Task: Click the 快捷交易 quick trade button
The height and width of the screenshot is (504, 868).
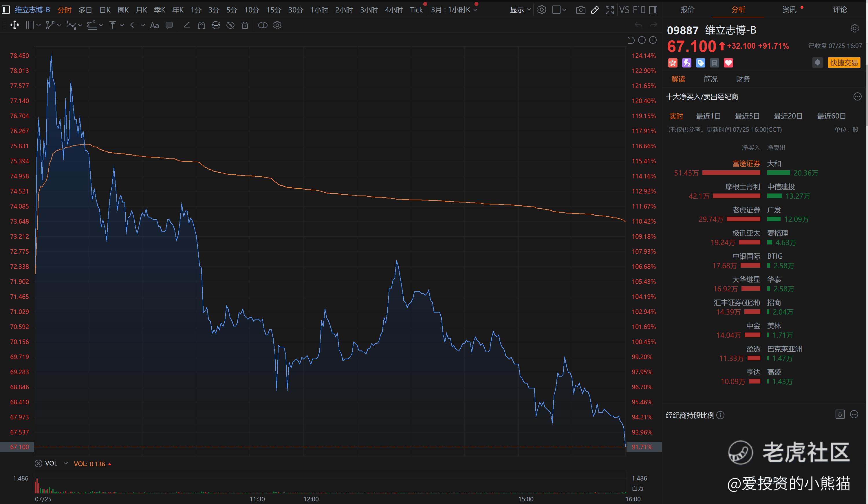Action: (844, 62)
